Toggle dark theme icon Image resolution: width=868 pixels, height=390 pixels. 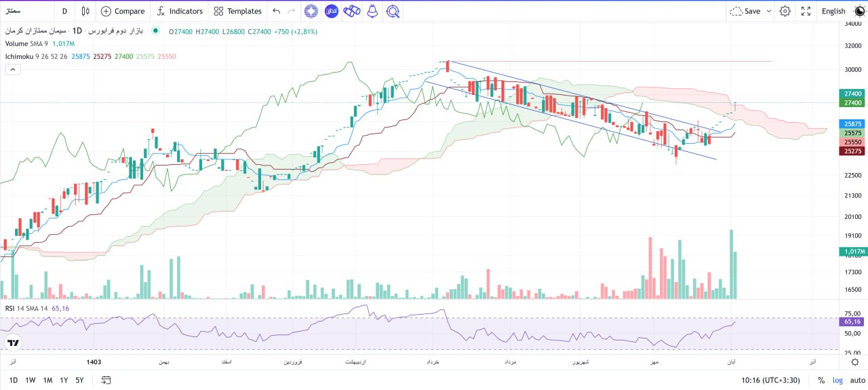859,11
